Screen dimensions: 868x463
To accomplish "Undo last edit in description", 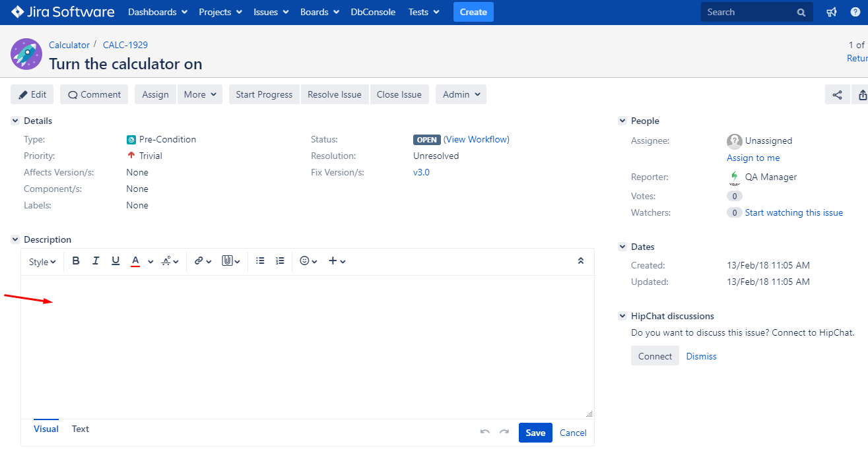I will [x=485, y=432].
